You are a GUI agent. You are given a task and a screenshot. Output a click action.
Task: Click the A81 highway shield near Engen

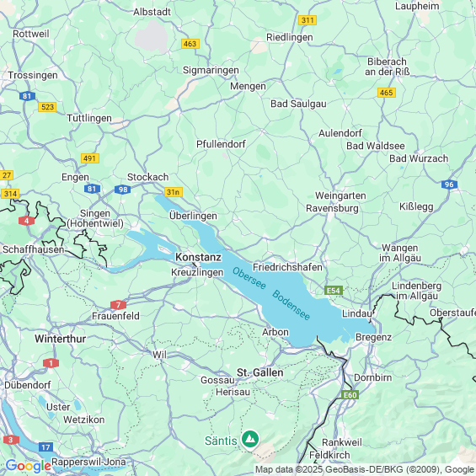point(92,189)
